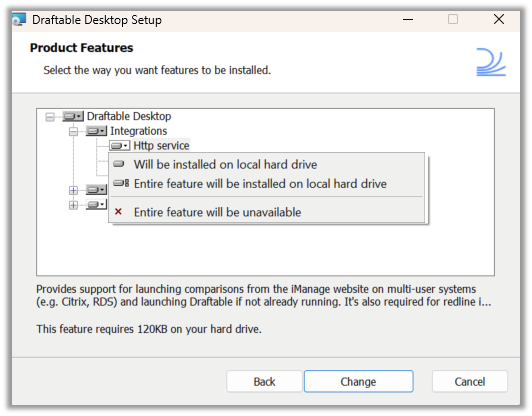Click the single hard drive menu icon
Viewport: 532px width, 416px height.
pos(118,164)
